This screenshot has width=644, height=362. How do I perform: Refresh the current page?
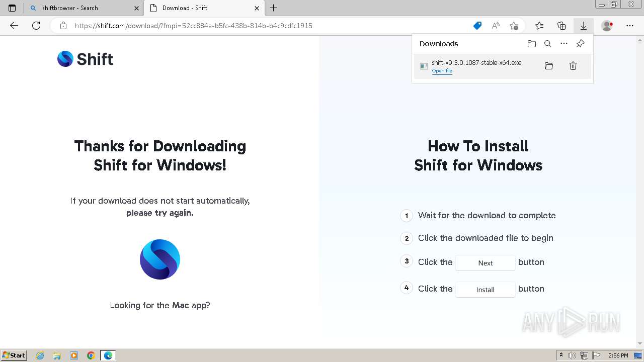tap(36, 26)
